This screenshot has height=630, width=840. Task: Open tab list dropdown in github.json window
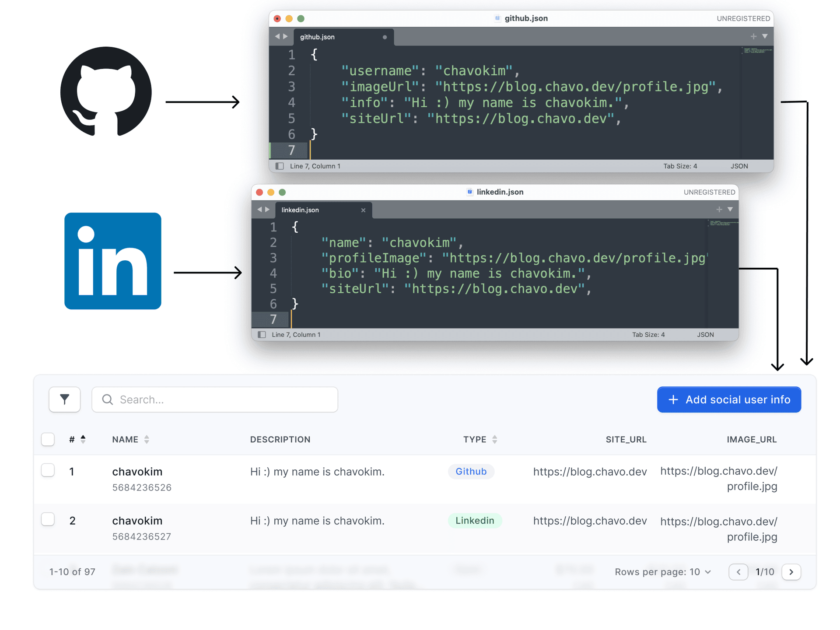pos(765,36)
